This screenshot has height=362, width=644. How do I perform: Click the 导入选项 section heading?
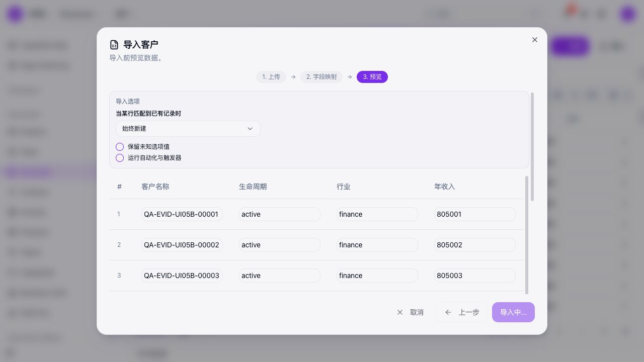[128, 102]
